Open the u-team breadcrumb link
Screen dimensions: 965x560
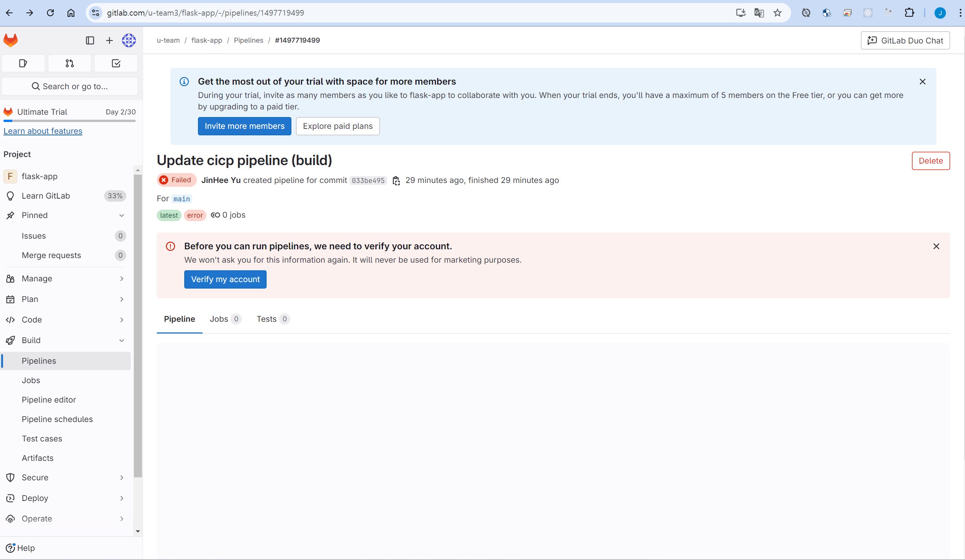[168, 40]
